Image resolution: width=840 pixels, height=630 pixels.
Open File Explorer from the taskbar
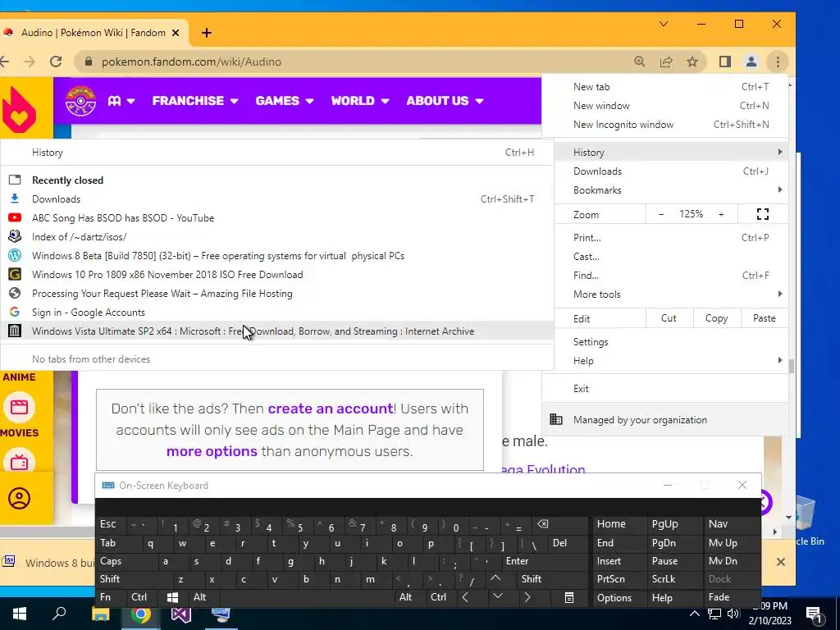(100, 614)
